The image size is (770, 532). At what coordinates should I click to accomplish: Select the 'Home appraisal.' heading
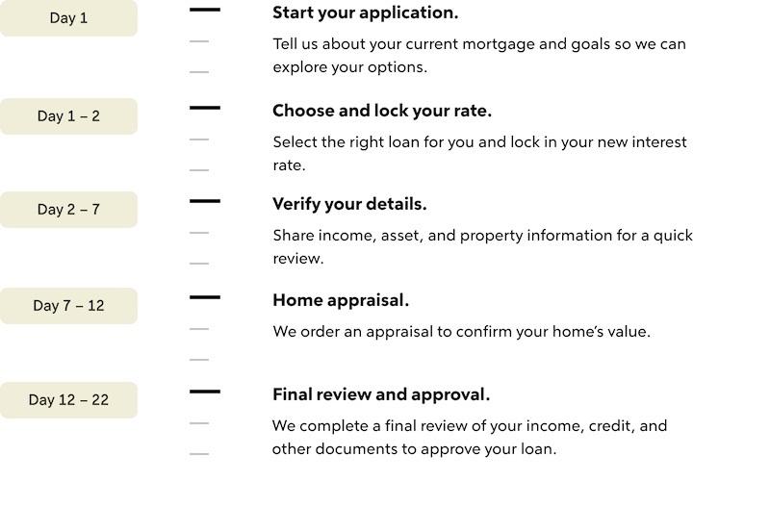coord(341,301)
